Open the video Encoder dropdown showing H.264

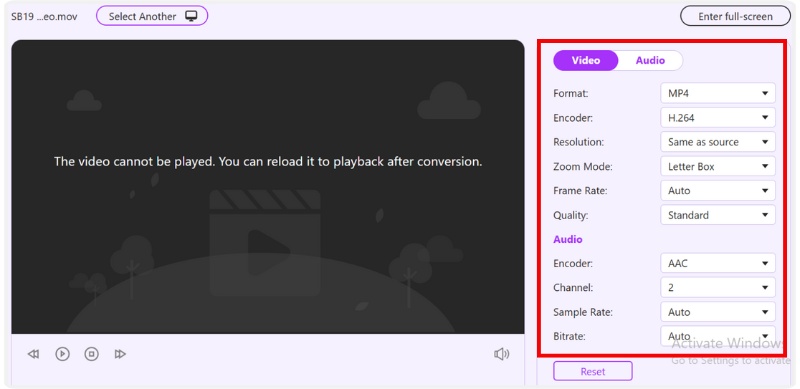718,117
